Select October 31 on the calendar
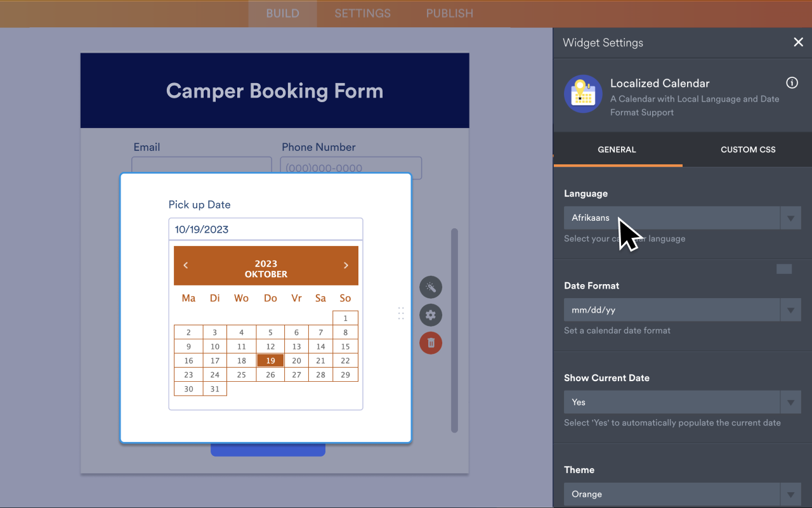 click(x=214, y=388)
